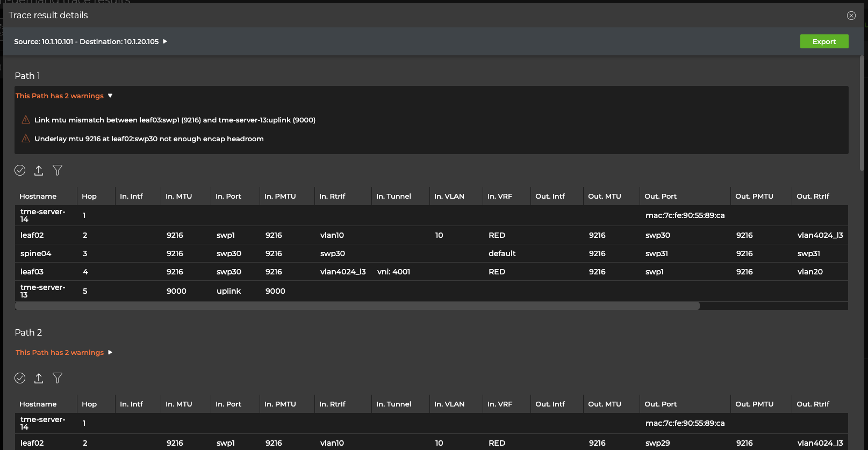
Task: Click the Hostname column header in Path 1
Action: 38,196
